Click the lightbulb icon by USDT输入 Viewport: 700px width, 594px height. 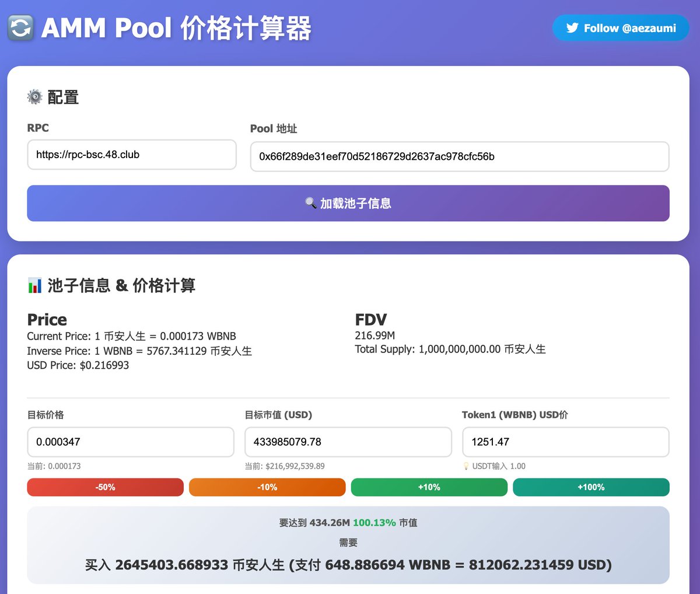click(466, 466)
